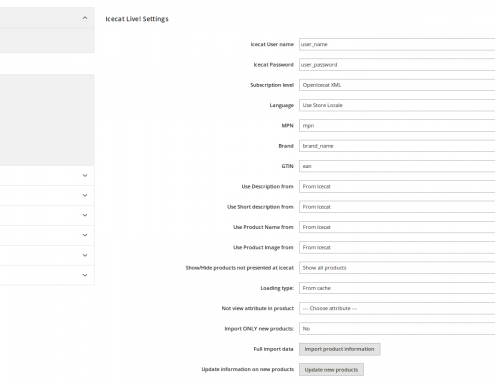
Task: Open the Use Product Name from dropdown
Action: point(397,227)
